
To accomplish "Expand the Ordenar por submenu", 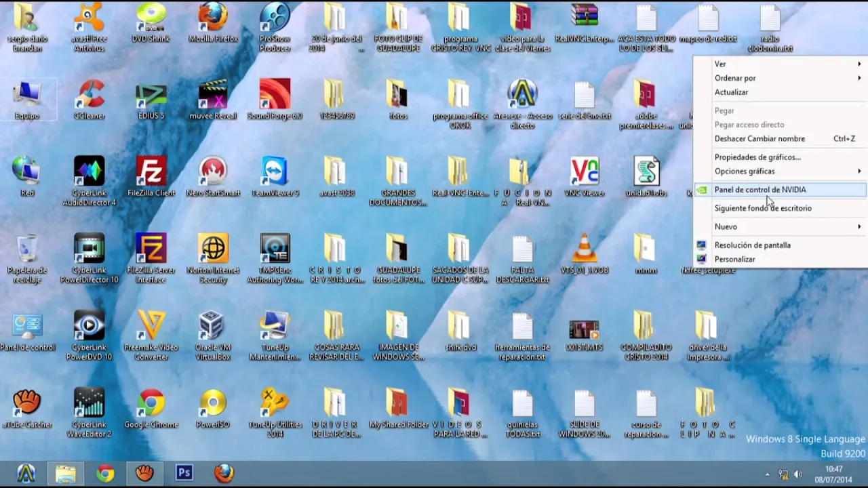I will pyautogui.click(x=780, y=78).
